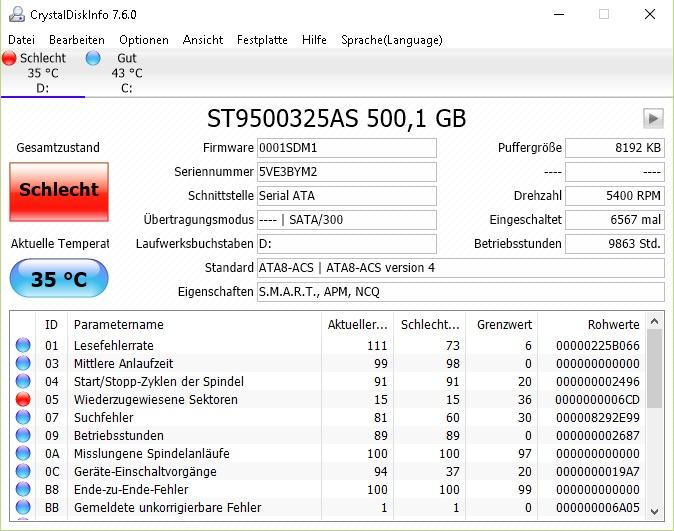Click raw value 0000000019A7

(597, 472)
